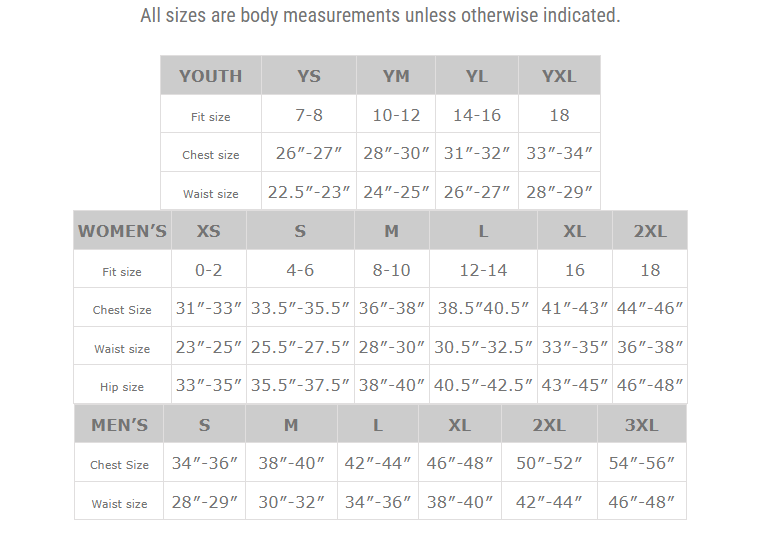Click men's chest 54″-56″ cell
Viewport: 771px width, 538px height.
tap(641, 463)
